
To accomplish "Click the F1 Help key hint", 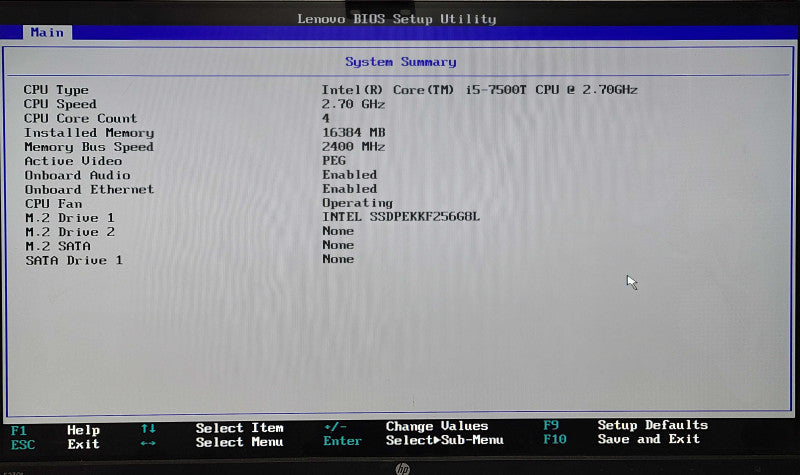I will [x=55, y=431].
